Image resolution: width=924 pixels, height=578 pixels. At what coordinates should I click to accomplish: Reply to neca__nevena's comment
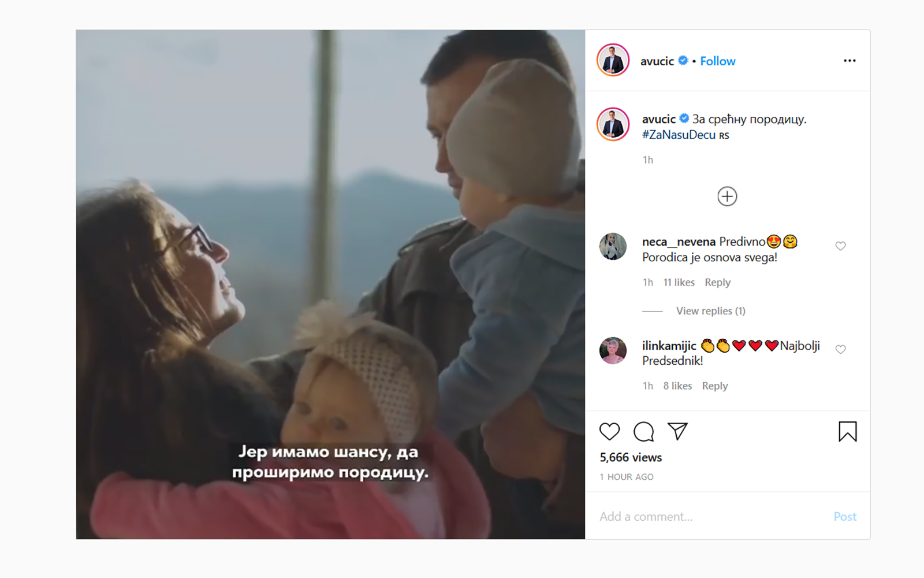(718, 283)
